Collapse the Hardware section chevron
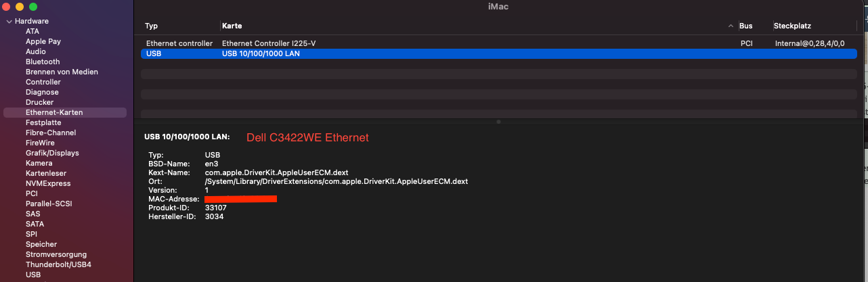Viewport: 868px width, 282px height. pyautogui.click(x=9, y=22)
